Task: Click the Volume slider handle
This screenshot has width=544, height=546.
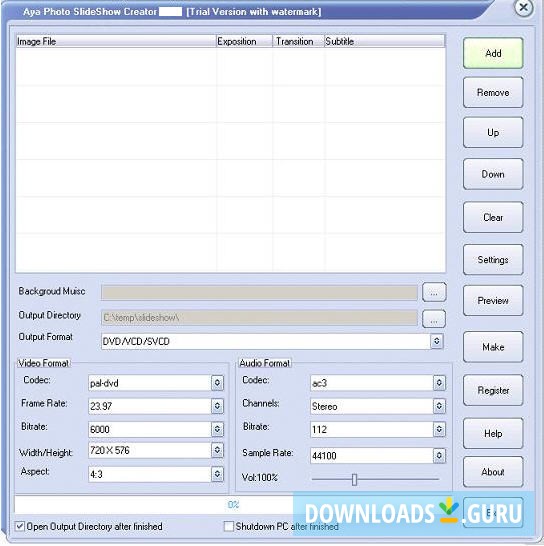Action: click(x=354, y=479)
